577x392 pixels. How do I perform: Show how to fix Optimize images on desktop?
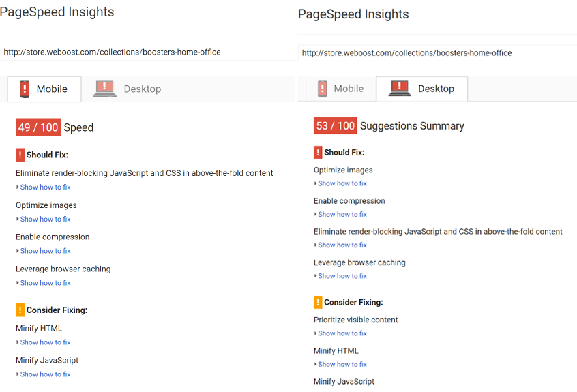(x=342, y=183)
